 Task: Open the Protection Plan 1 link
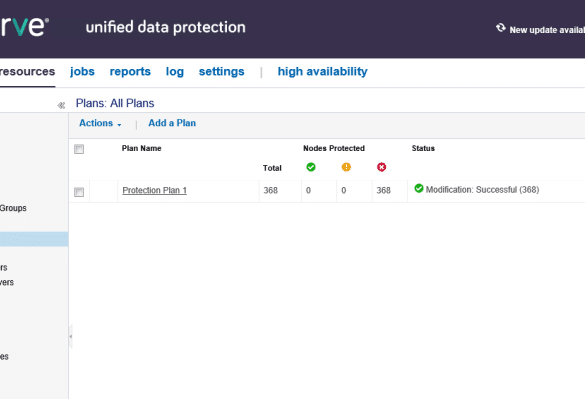[x=154, y=190]
